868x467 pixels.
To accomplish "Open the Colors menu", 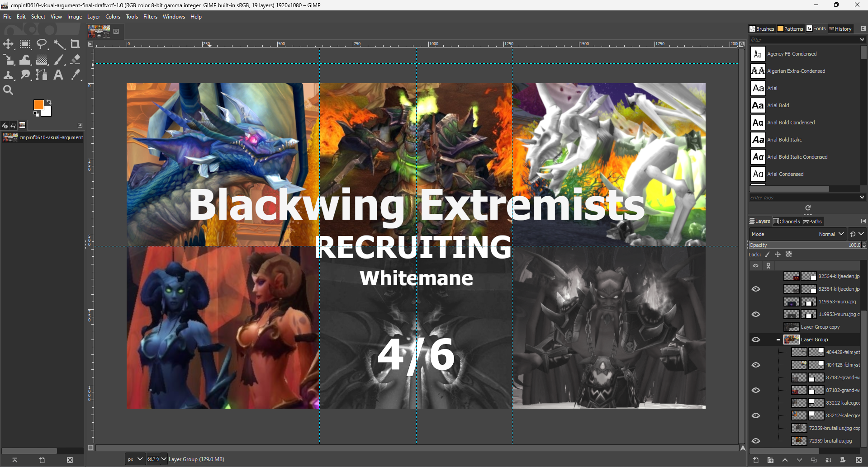I will [x=113, y=17].
